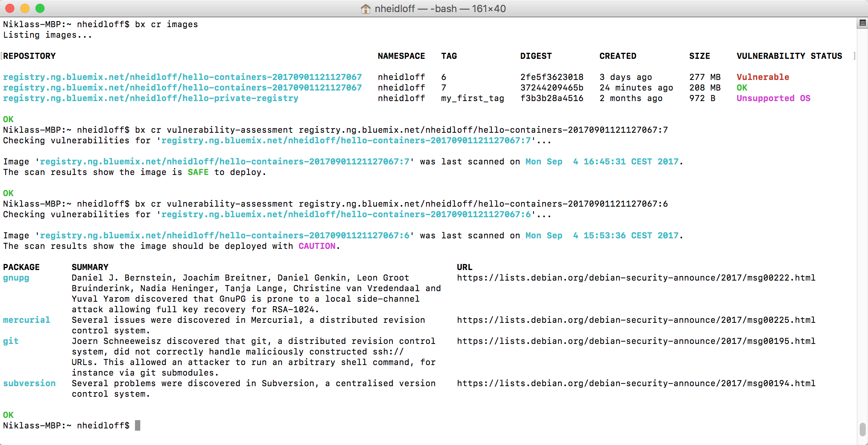
Task: Click the subversion package name
Action: click(x=29, y=383)
